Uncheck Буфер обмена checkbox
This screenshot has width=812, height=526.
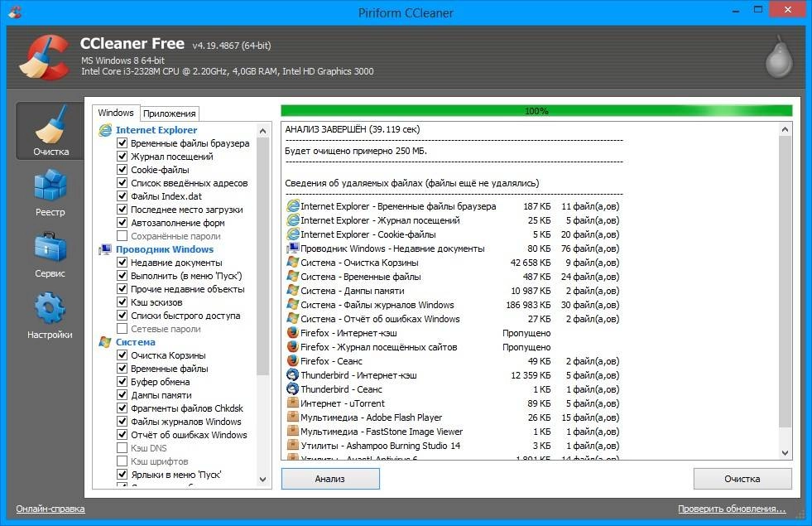tap(123, 381)
